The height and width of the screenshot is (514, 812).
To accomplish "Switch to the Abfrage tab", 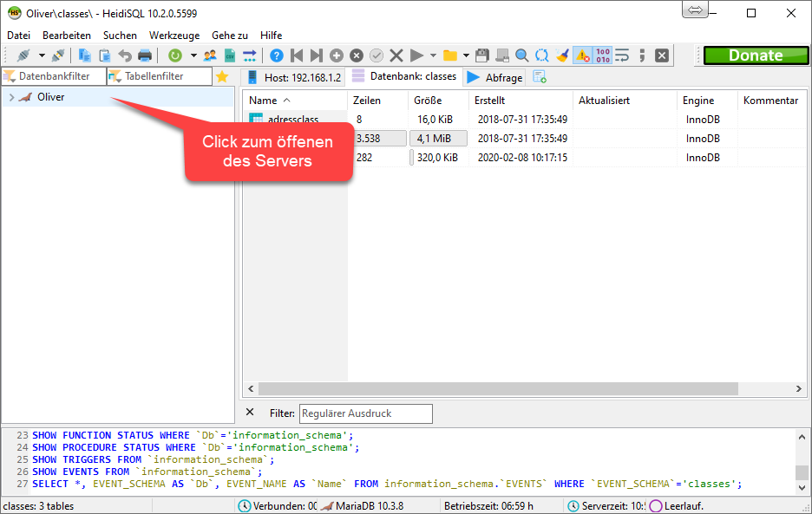I will click(495, 77).
